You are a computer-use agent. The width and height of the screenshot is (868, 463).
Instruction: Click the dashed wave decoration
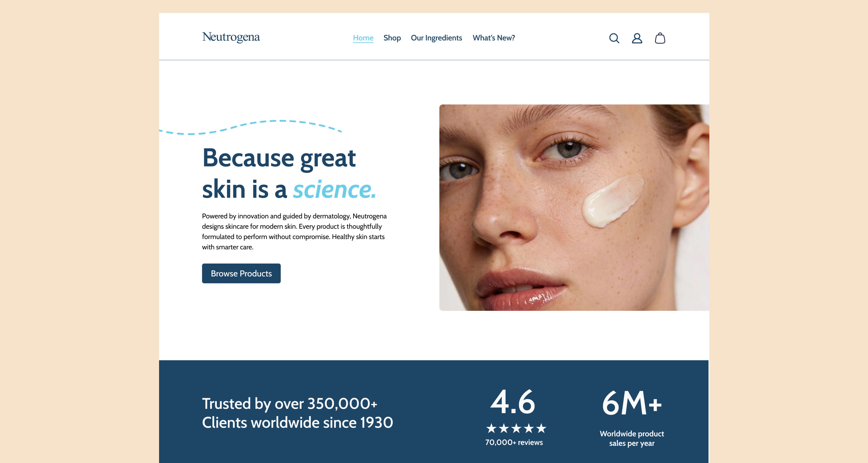pyautogui.click(x=250, y=127)
